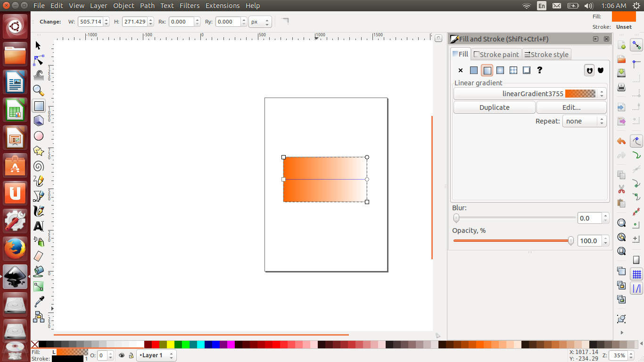Open the Layer 1 layer selector

coord(157,355)
